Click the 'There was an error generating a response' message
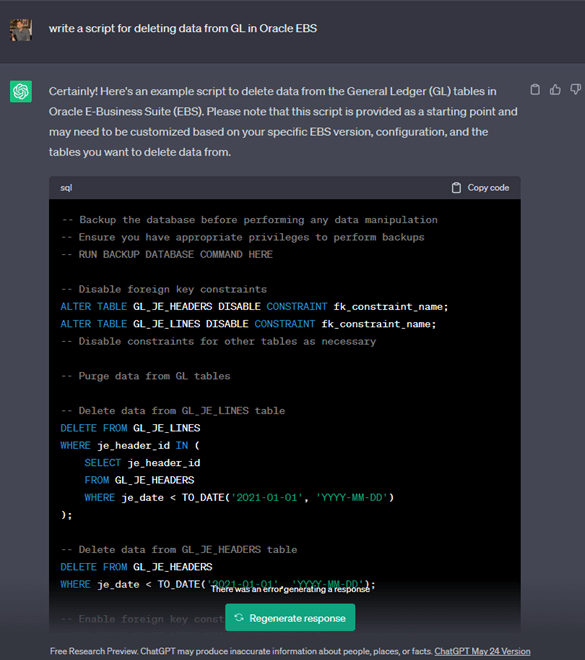 (x=290, y=589)
